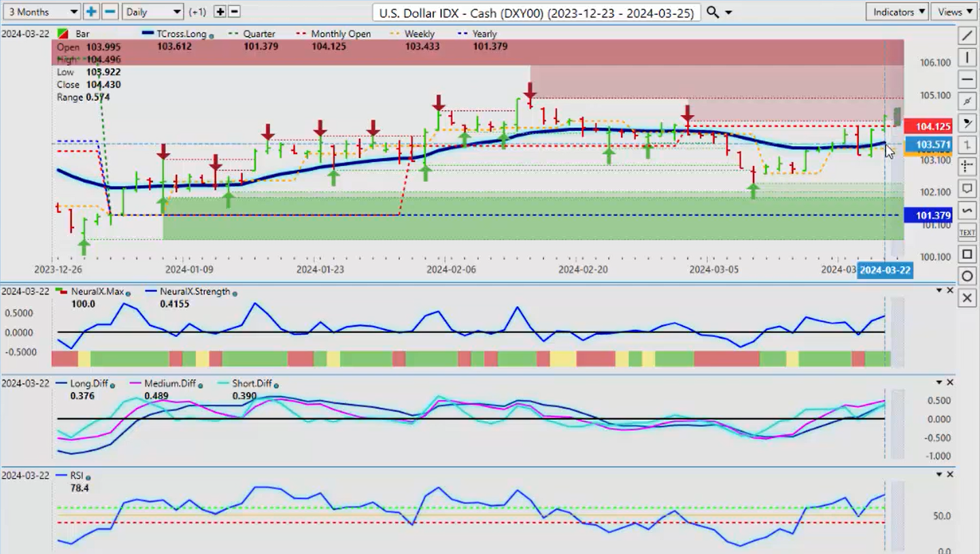Viewport: 980px width, 554px height.
Task: Toggle the NeuralX.Strength indicator dot
Action: pos(235,293)
